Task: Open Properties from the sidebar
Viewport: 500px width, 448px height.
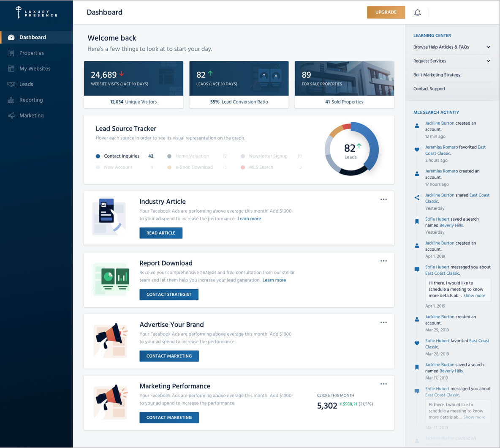Action: (x=36, y=53)
